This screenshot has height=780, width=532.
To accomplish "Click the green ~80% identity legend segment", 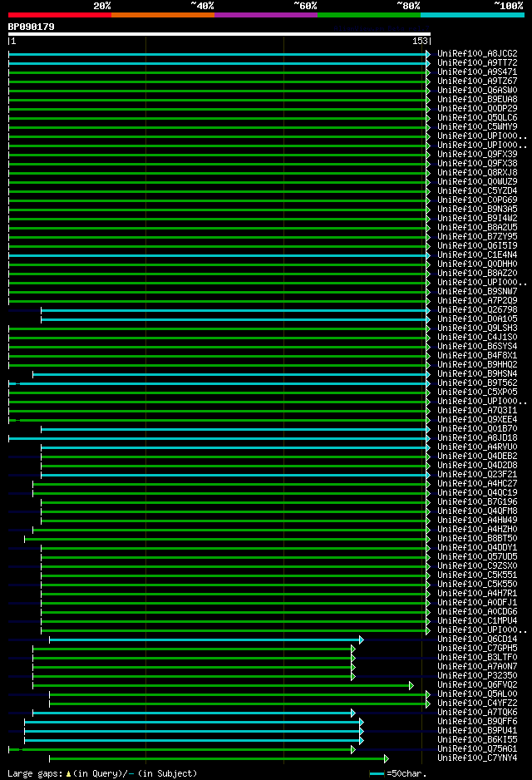I will (x=369, y=15).
